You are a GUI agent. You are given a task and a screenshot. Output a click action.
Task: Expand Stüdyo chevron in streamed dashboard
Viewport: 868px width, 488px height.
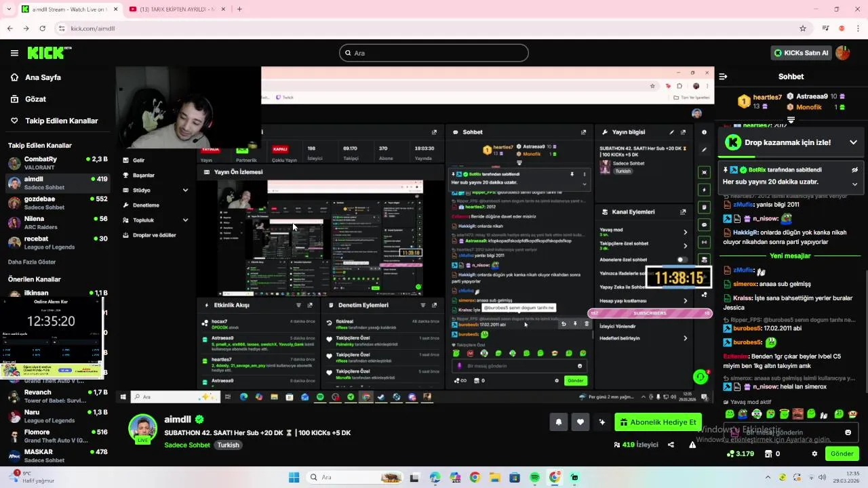[185, 190]
